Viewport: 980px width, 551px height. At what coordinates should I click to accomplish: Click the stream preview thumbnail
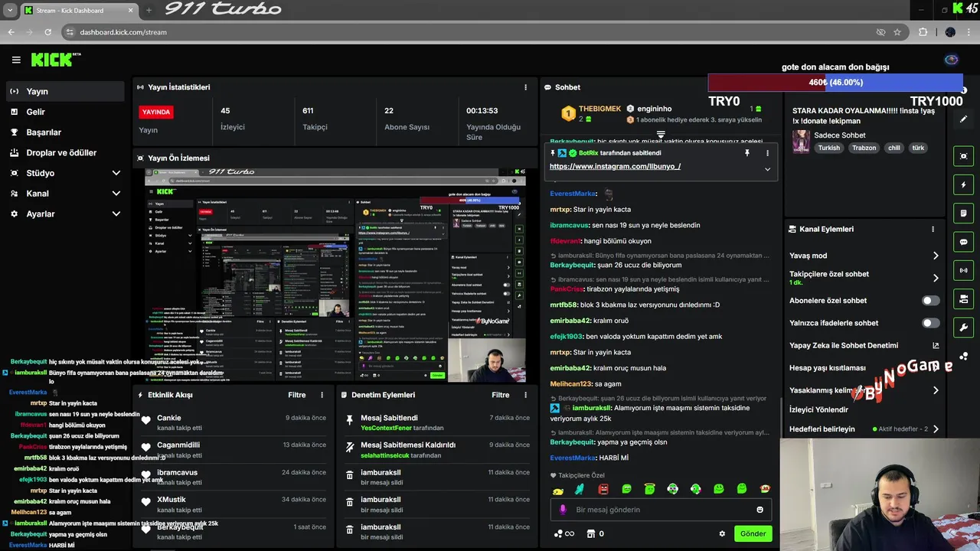pos(335,275)
